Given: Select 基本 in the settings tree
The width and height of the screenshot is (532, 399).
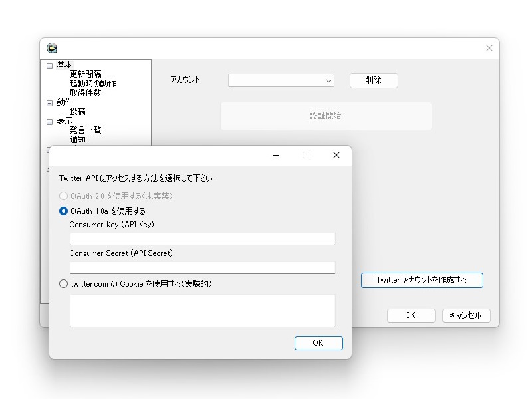Looking at the screenshot, I should coord(65,65).
